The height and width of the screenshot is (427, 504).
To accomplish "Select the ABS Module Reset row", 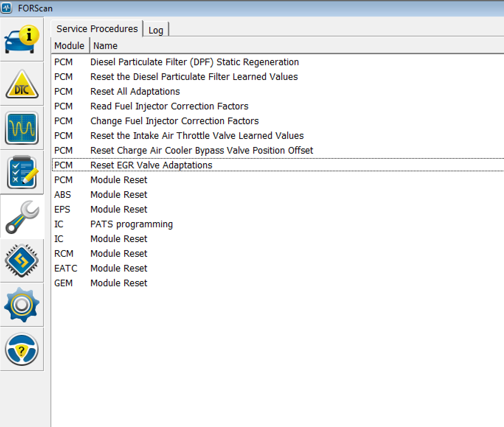I will [119, 195].
